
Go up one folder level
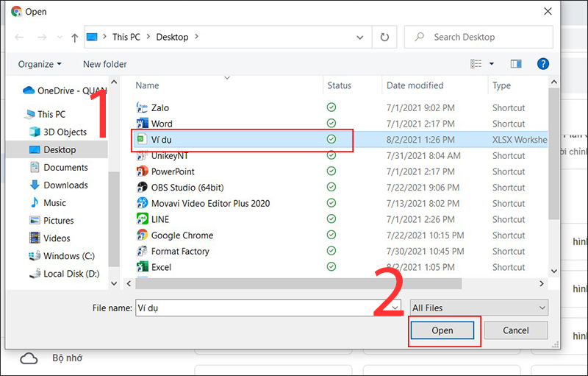click(75, 38)
